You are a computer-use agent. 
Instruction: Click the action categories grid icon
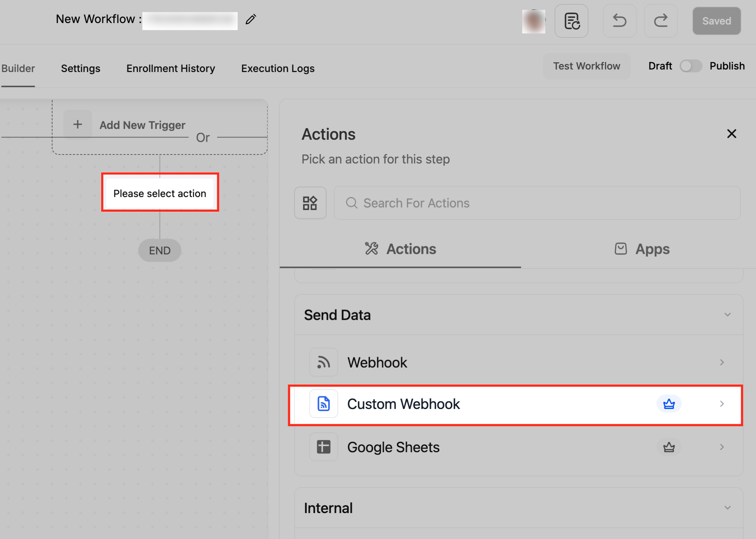tap(310, 203)
